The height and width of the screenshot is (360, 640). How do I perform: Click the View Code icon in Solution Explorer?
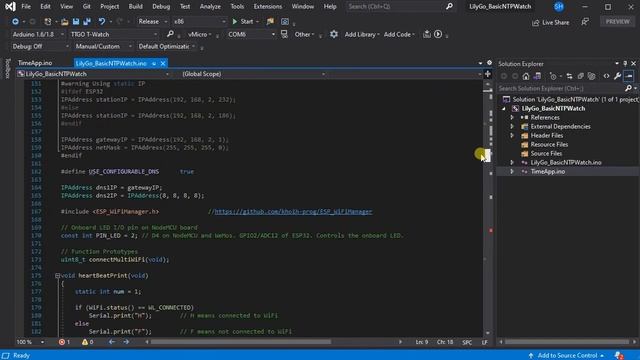tap(607, 76)
